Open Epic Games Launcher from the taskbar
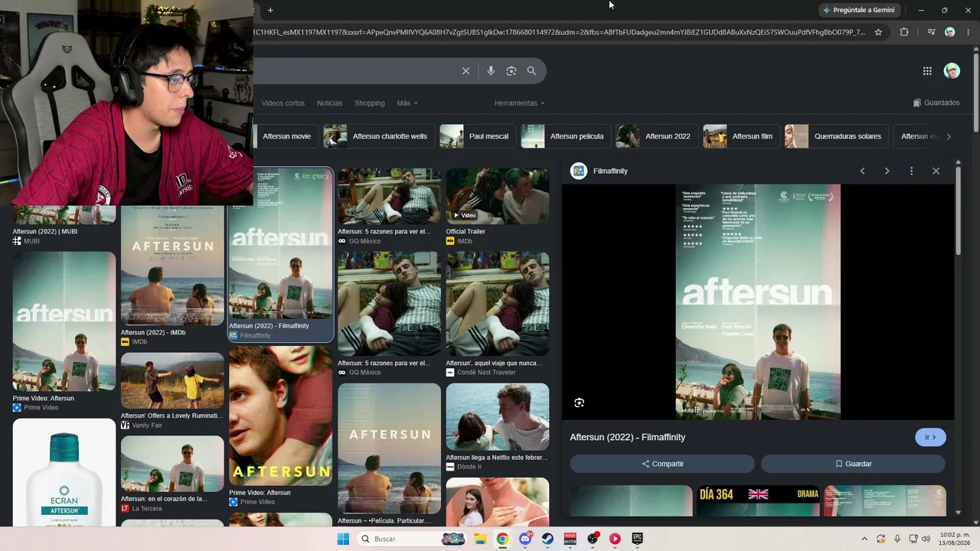The height and width of the screenshot is (551, 980). point(637,539)
